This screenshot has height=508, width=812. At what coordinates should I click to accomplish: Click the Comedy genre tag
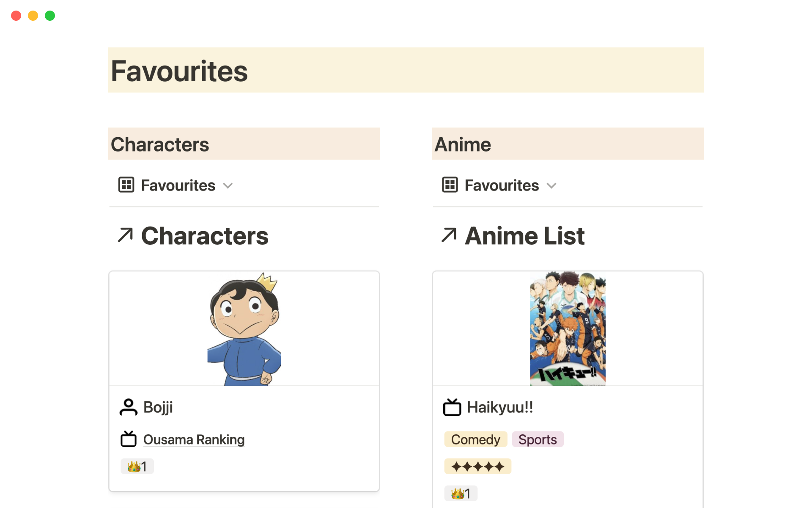click(475, 439)
